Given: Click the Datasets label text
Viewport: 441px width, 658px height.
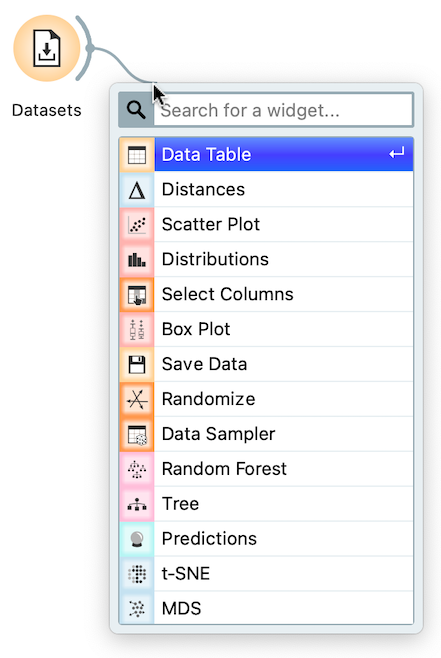Looking at the screenshot, I should pos(47,110).
